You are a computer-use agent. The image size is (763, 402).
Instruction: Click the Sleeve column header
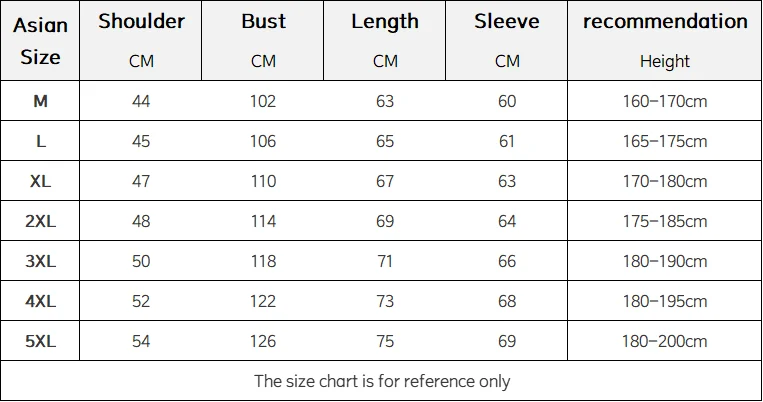[507, 40]
